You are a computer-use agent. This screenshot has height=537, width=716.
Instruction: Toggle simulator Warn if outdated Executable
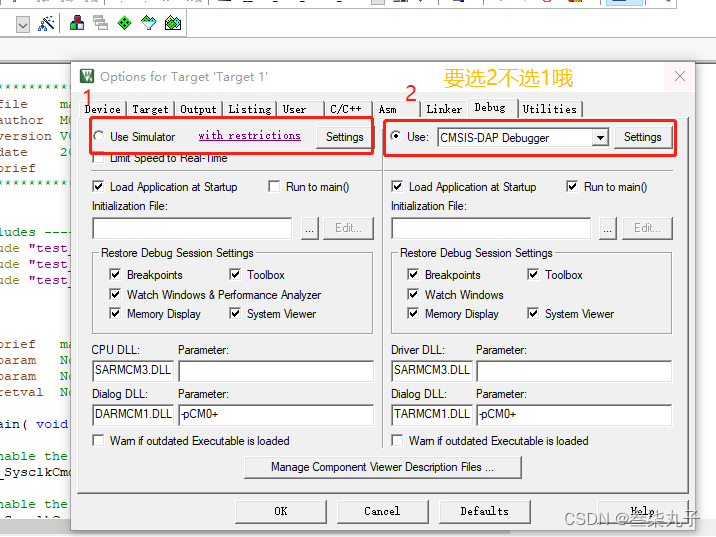click(98, 440)
